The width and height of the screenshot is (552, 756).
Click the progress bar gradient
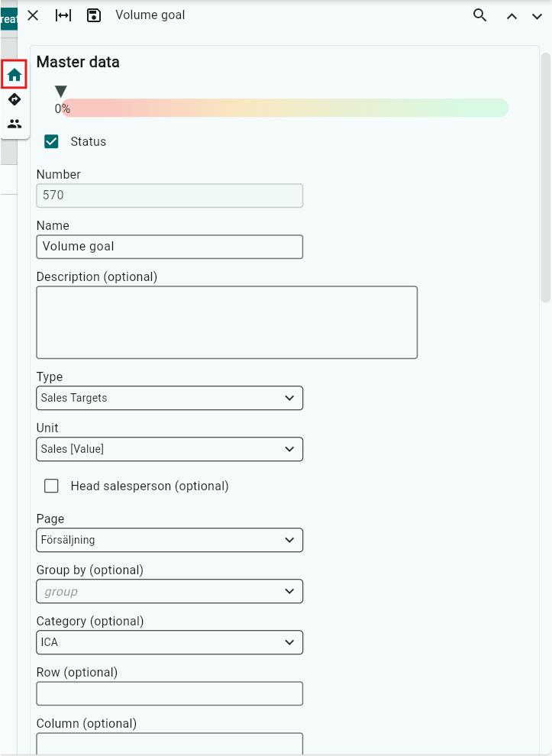pyautogui.click(x=285, y=108)
